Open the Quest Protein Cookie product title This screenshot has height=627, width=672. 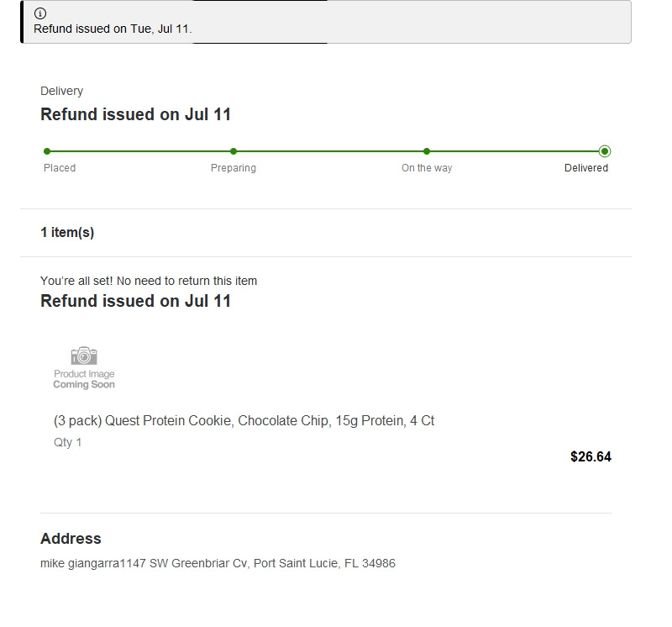(x=244, y=421)
